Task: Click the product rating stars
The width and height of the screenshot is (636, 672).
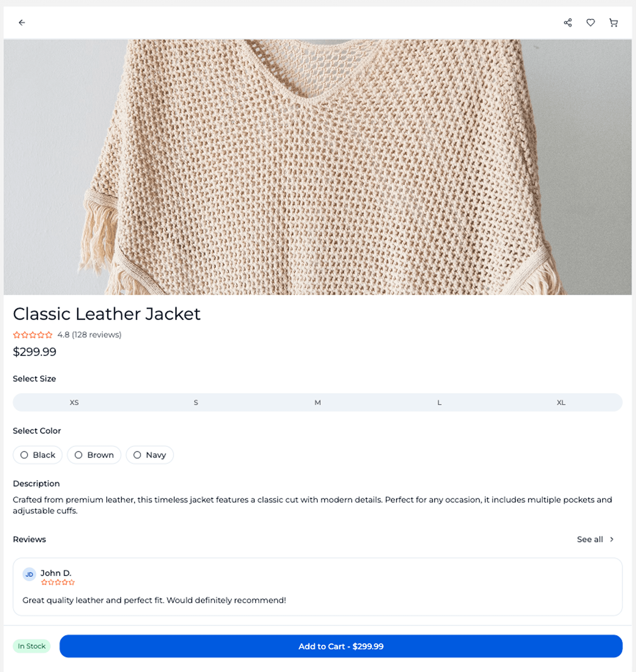Action: point(32,335)
